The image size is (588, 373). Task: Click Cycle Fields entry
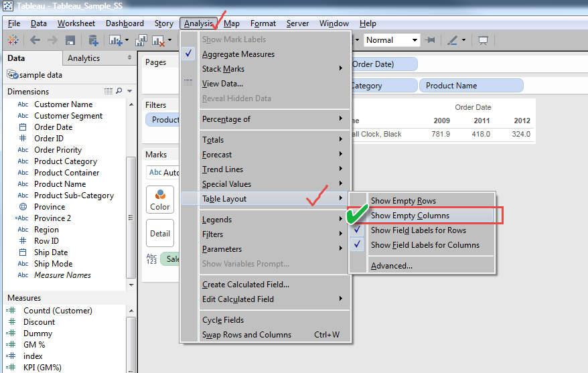[x=265, y=320]
